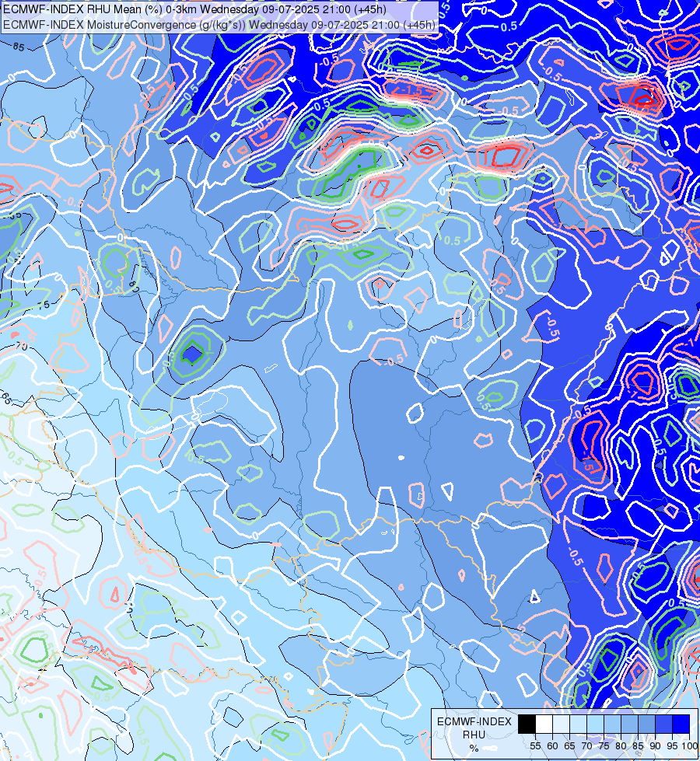Pick the legend swatch between 90 and 95
This screenshot has width=700, height=761.
coord(663,724)
